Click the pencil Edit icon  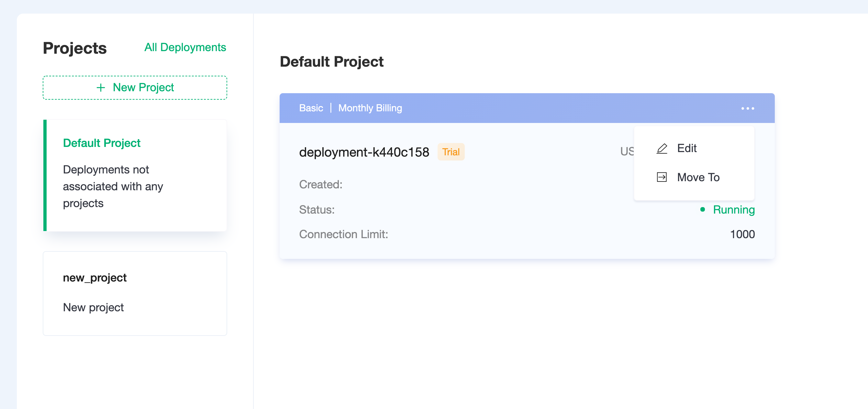[x=662, y=148]
